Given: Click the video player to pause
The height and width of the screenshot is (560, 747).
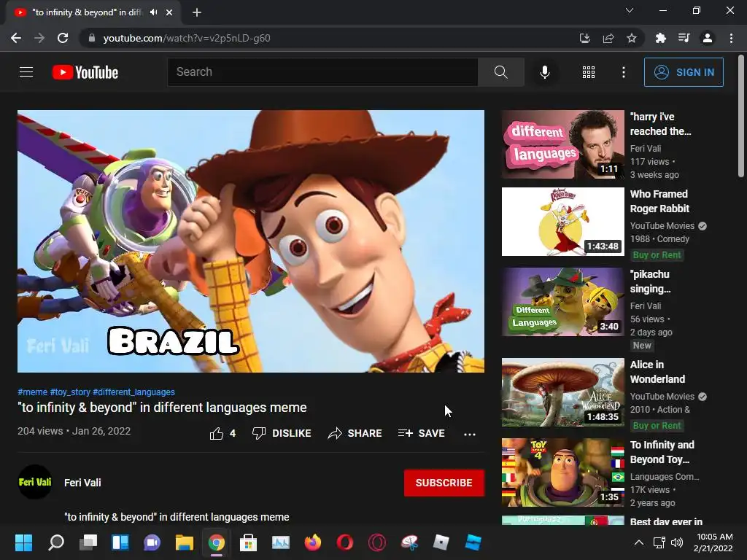Looking at the screenshot, I should click(251, 241).
